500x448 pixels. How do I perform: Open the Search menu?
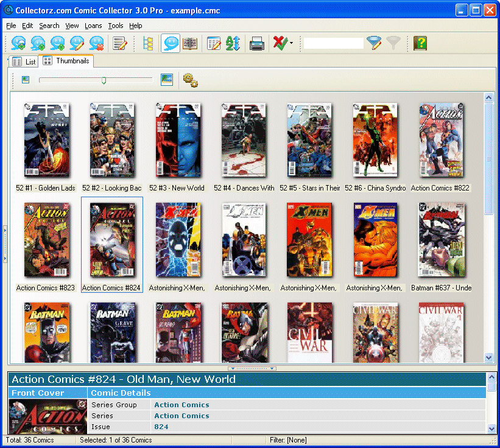pyautogui.click(x=49, y=26)
